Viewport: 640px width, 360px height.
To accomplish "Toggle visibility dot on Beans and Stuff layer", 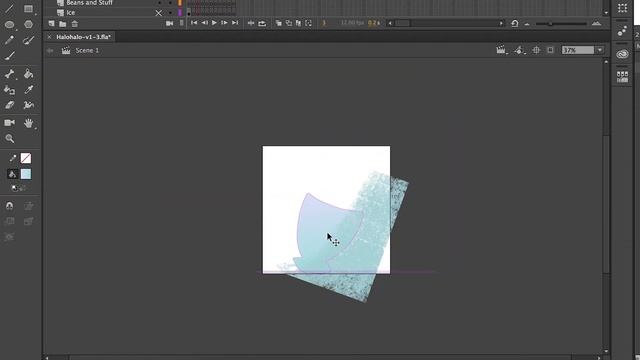I will tap(159, 3).
